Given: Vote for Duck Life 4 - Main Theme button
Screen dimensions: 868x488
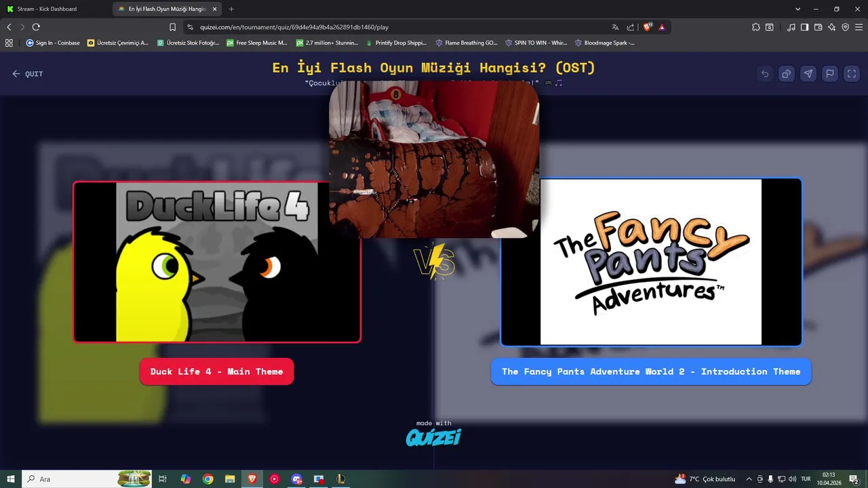Looking at the screenshot, I should [x=216, y=371].
